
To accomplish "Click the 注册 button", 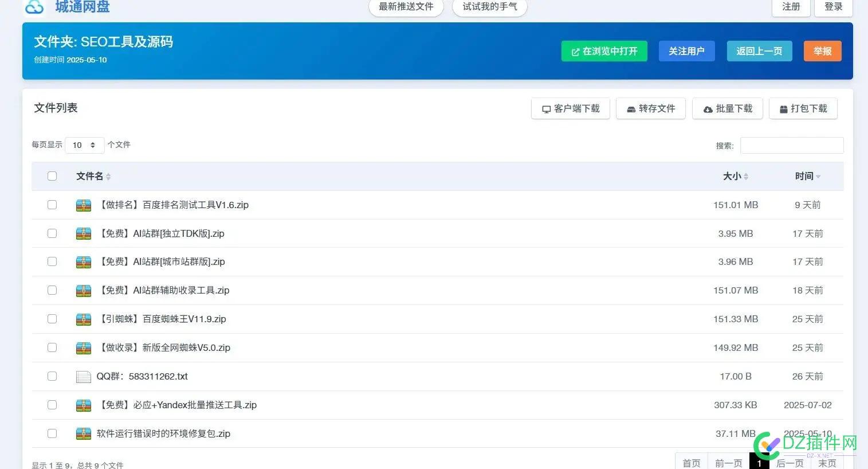I will click(x=791, y=7).
